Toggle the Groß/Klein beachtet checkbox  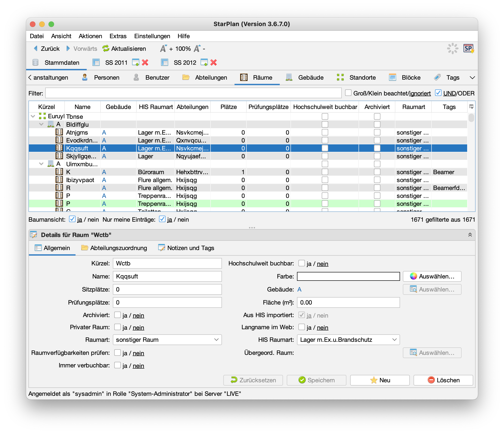click(348, 93)
